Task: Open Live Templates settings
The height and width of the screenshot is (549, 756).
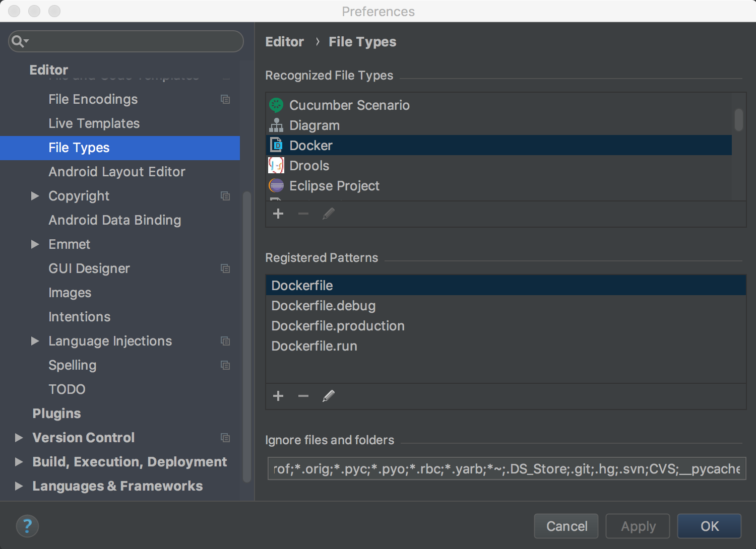Action: [94, 123]
